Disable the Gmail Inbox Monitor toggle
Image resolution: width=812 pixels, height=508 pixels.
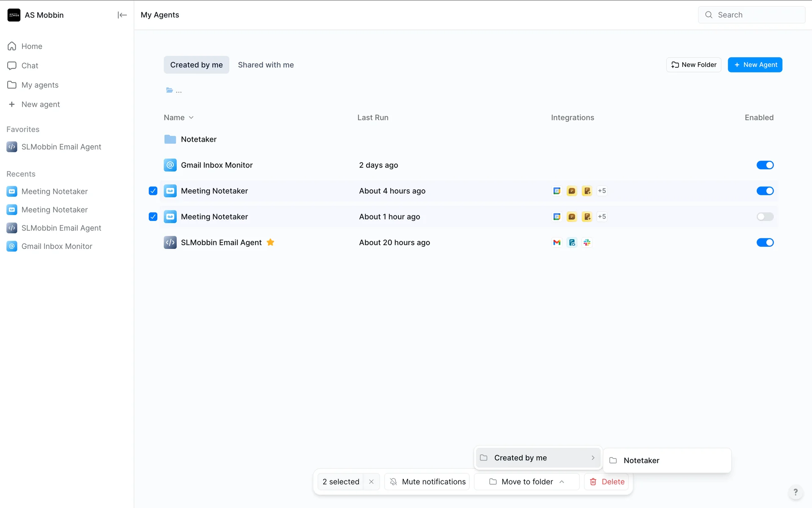[x=765, y=165]
